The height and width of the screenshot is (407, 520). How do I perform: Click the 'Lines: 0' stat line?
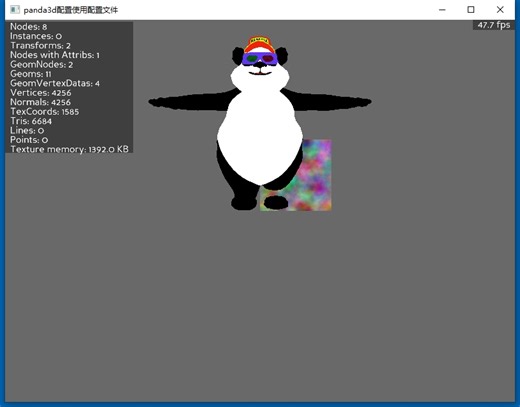[27, 130]
